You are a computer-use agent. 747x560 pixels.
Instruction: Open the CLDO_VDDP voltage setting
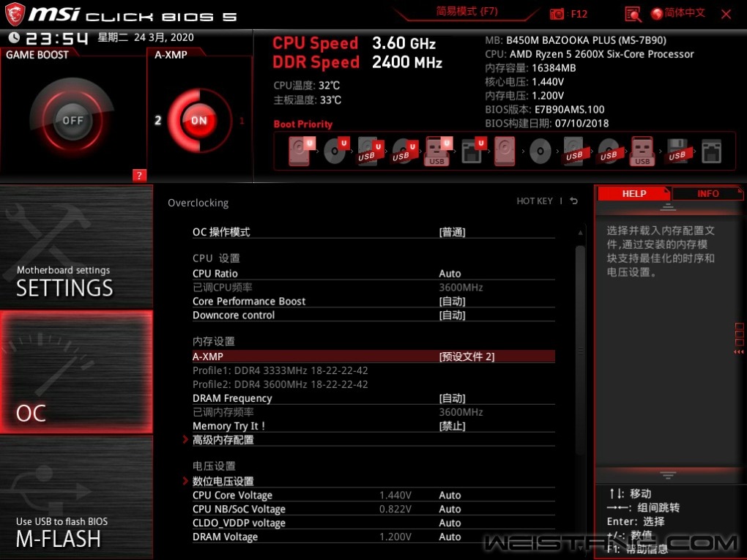coord(373,523)
